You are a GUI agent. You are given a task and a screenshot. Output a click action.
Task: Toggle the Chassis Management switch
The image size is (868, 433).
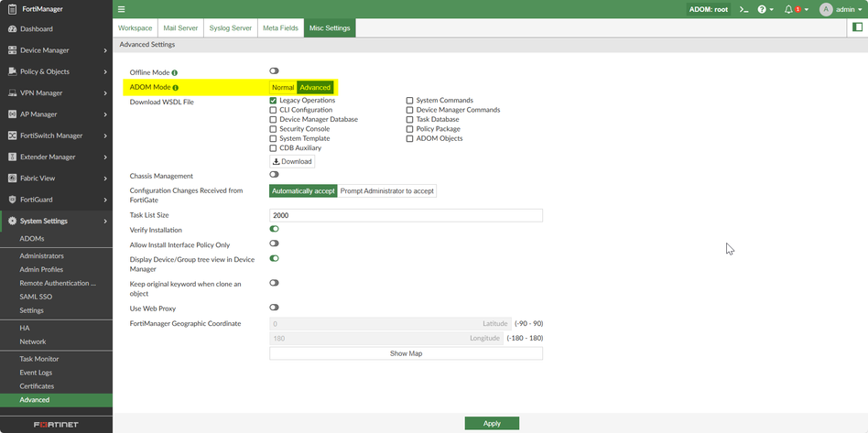point(274,175)
